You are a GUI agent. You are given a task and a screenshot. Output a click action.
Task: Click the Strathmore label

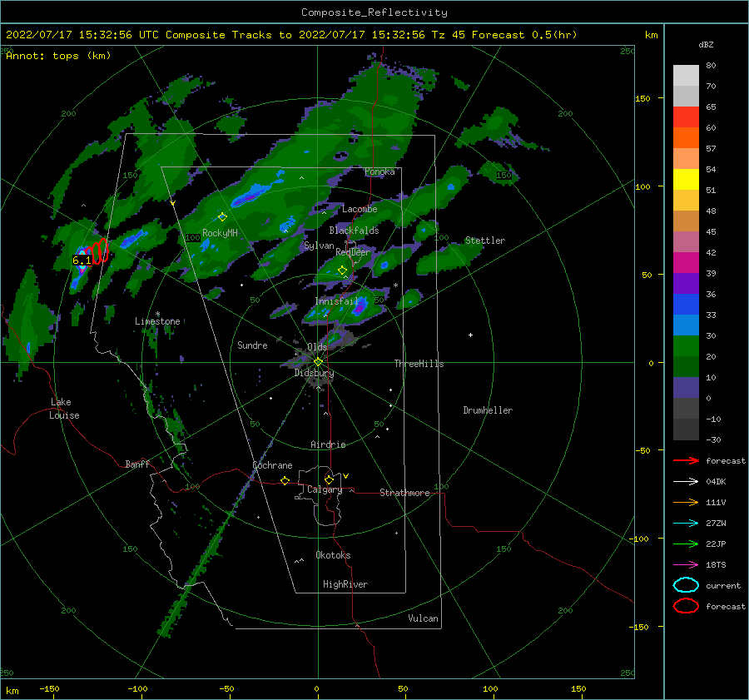click(x=404, y=493)
